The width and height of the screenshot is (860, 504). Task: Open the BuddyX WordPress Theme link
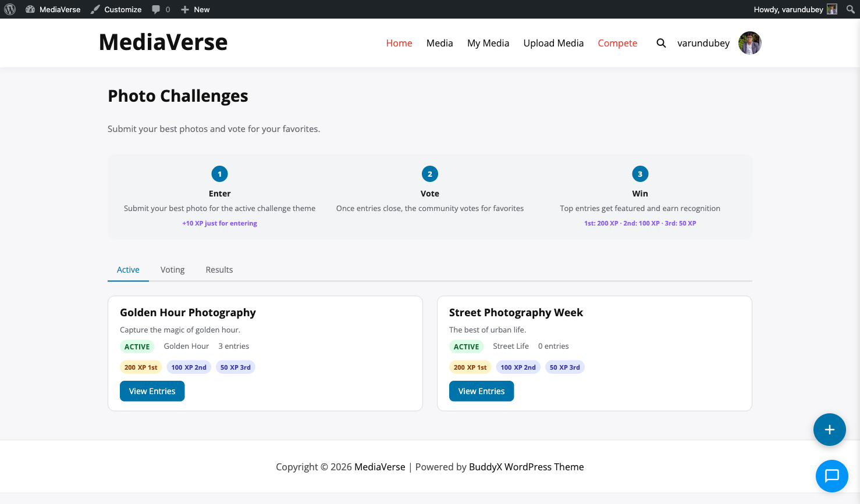tap(526, 467)
